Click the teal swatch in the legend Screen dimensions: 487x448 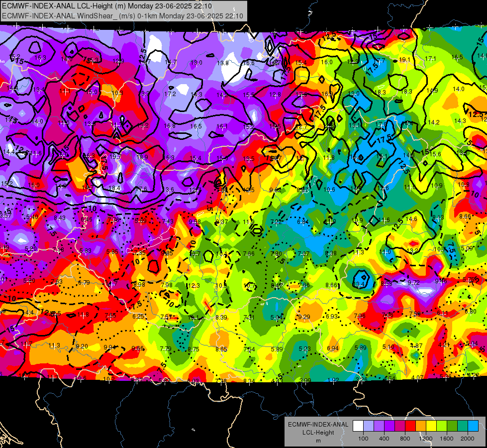pyautogui.click(x=463, y=426)
